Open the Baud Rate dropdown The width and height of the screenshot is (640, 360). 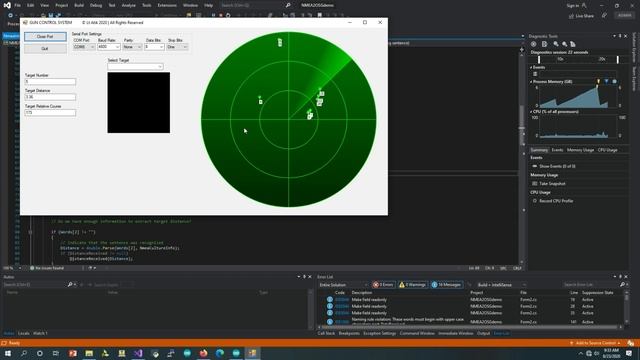(109, 47)
